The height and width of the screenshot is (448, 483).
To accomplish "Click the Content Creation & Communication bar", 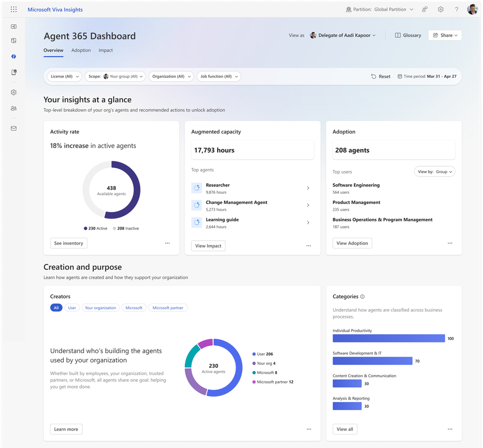I will pos(347,383).
